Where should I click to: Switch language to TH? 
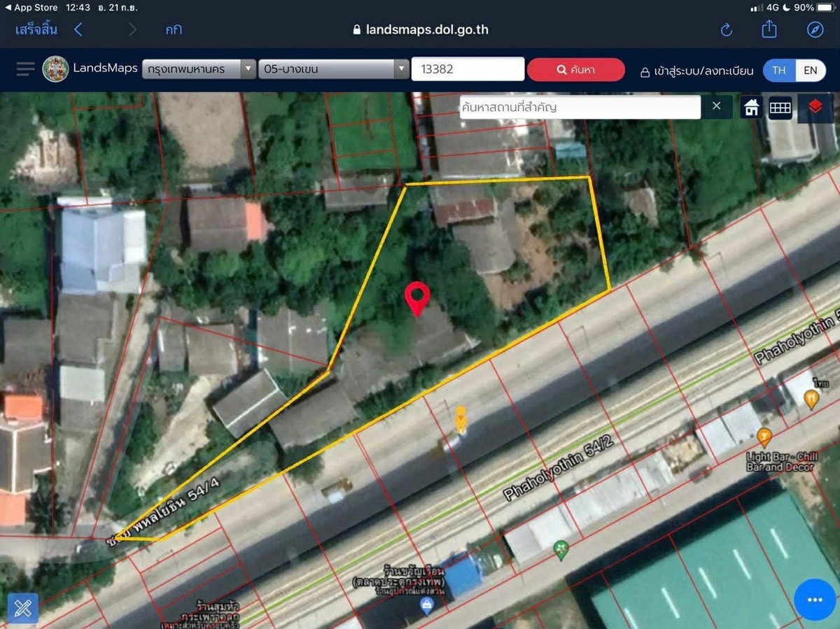pyautogui.click(x=778, y=70)
